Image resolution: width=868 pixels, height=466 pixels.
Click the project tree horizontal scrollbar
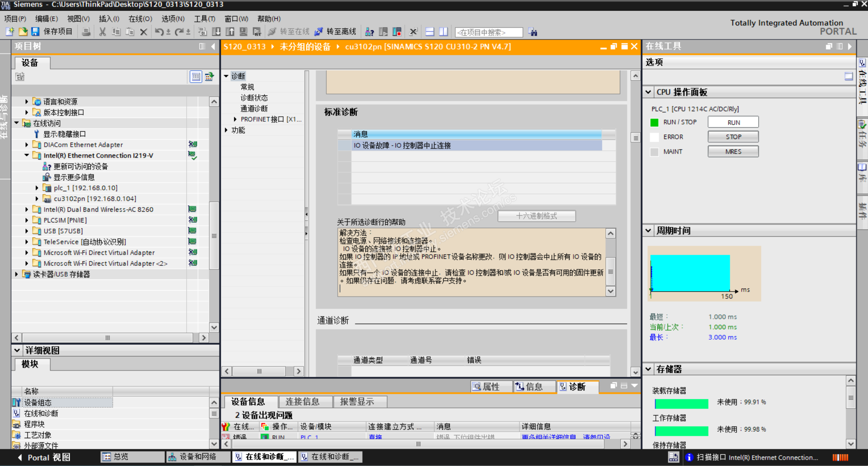point(108,338)
